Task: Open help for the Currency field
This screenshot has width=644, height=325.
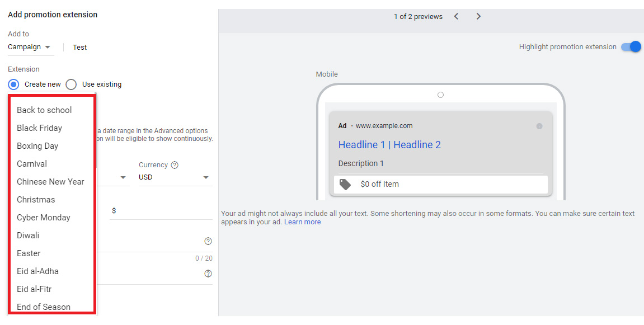Action: point(175,165)
